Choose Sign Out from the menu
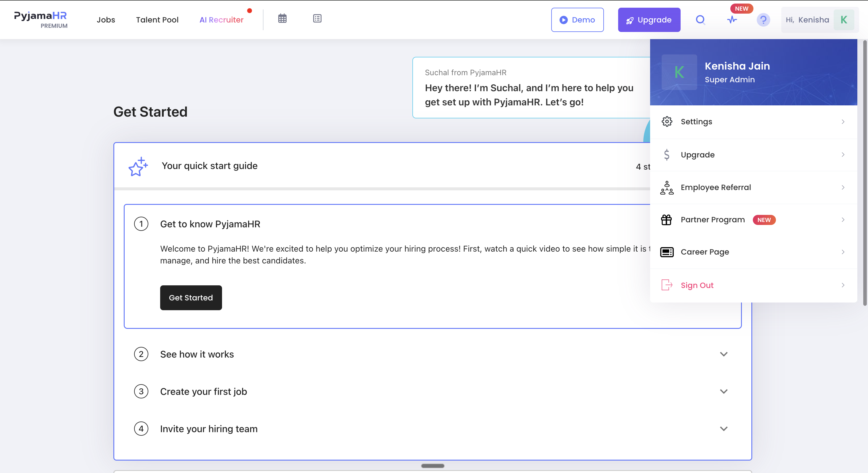868x473 pixels. coord(753,285)
